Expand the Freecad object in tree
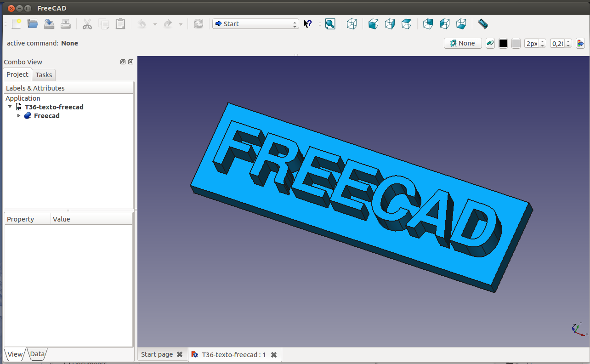The height and width of the screenshot is (364, 590). pos(19,116)
